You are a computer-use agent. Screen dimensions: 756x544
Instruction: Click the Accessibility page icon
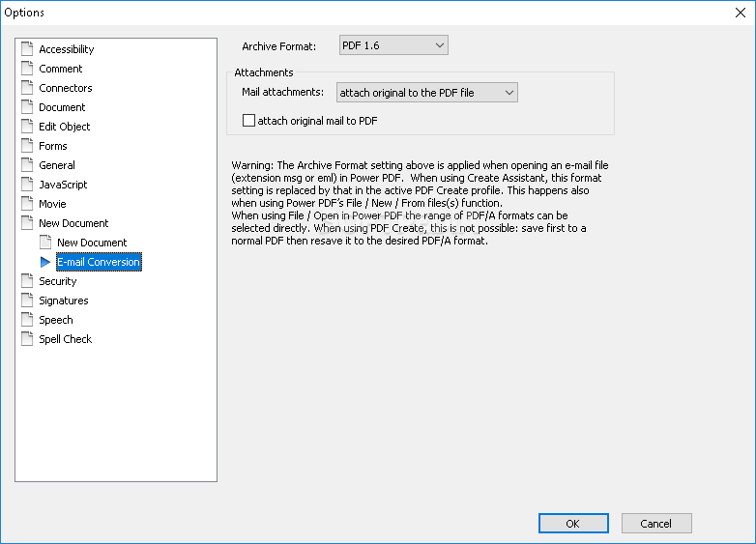pos(27,48)
